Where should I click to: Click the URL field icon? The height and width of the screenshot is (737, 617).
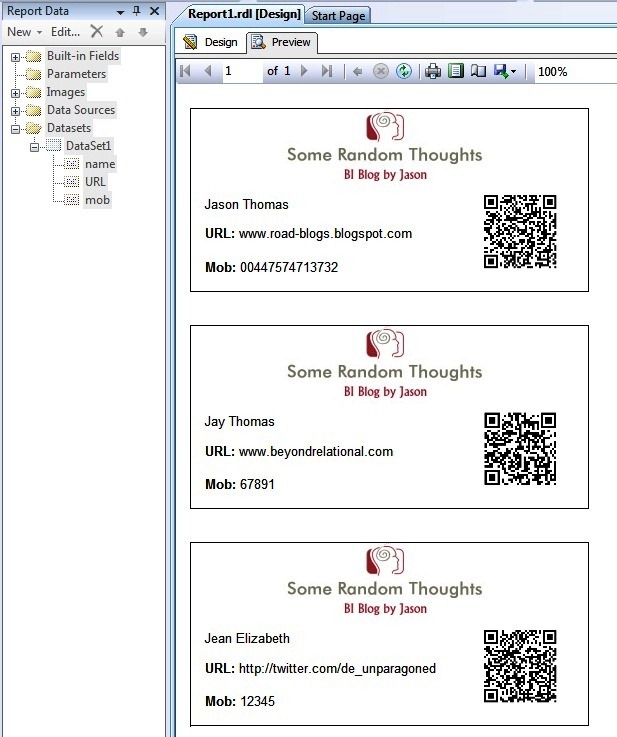pyautogui.click(x=71, y=181)
